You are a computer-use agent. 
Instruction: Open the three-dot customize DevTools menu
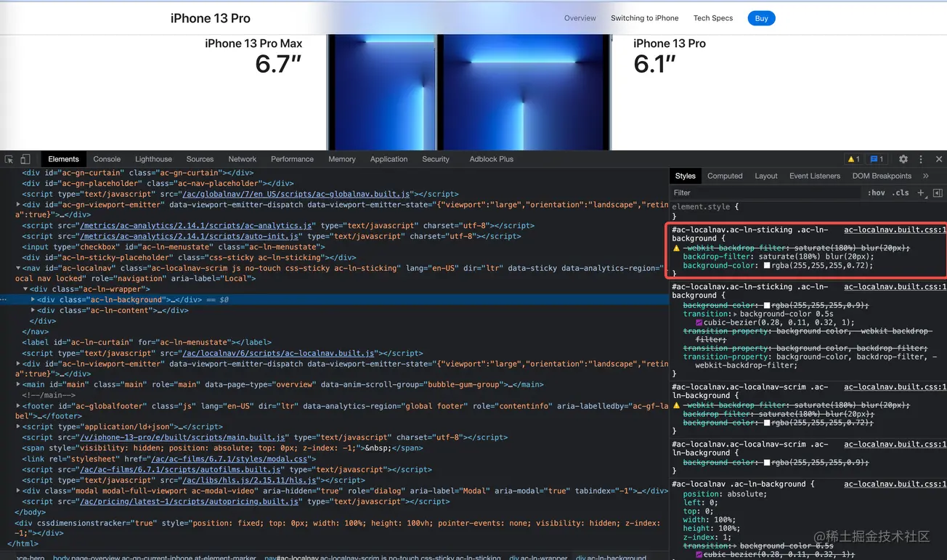pyautogui.click(x=920, y=158)
